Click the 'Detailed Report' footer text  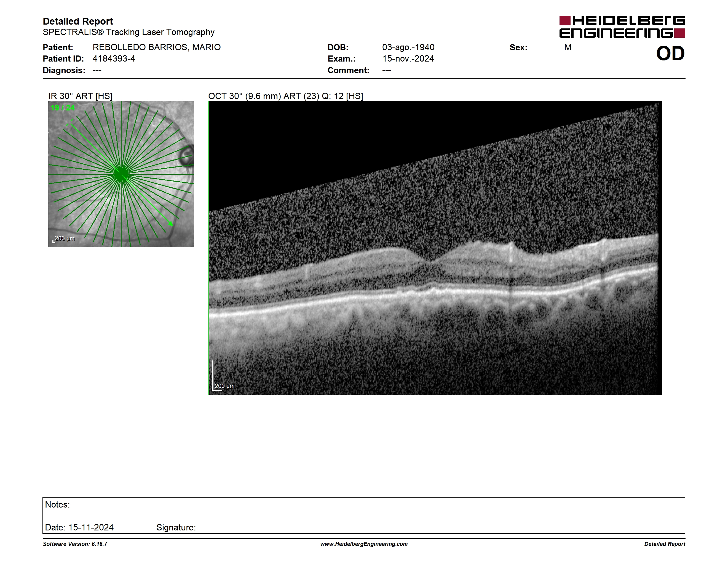[x=665, y=544]
